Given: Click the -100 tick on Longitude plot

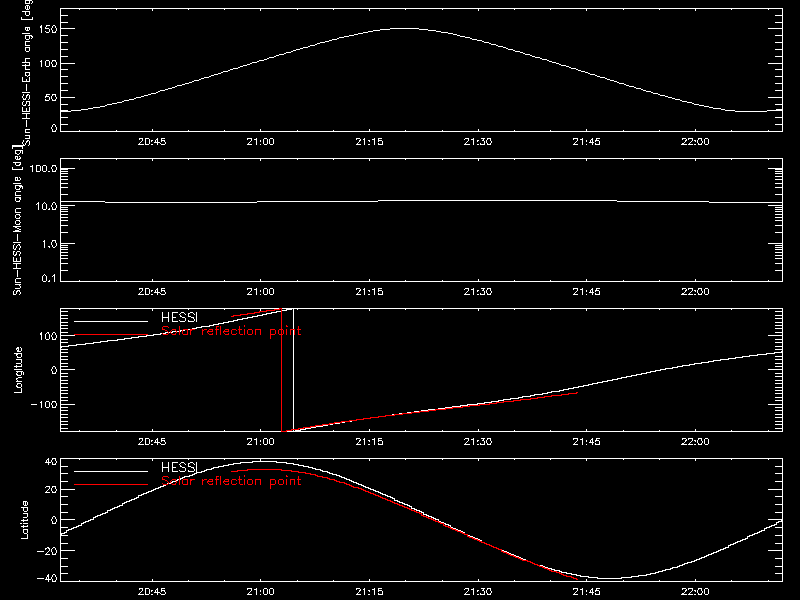Looking at the screenshot, I should [x=43, y=405].
